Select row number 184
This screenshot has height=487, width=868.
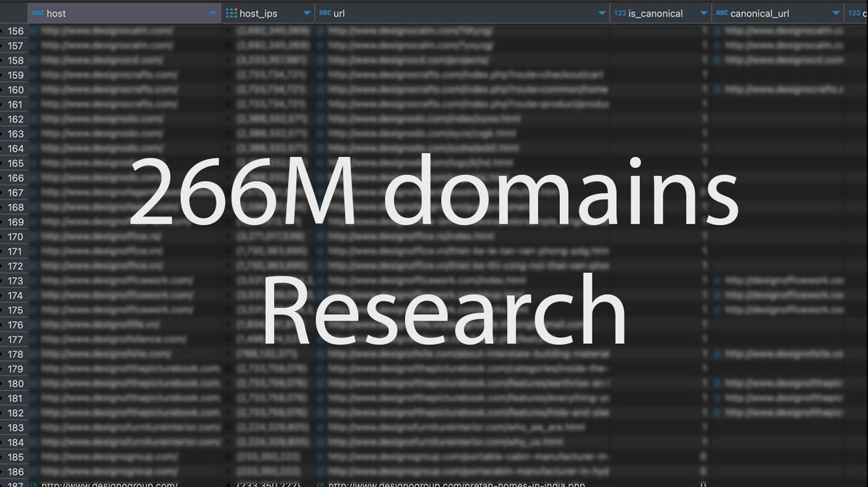pos(15,442)
